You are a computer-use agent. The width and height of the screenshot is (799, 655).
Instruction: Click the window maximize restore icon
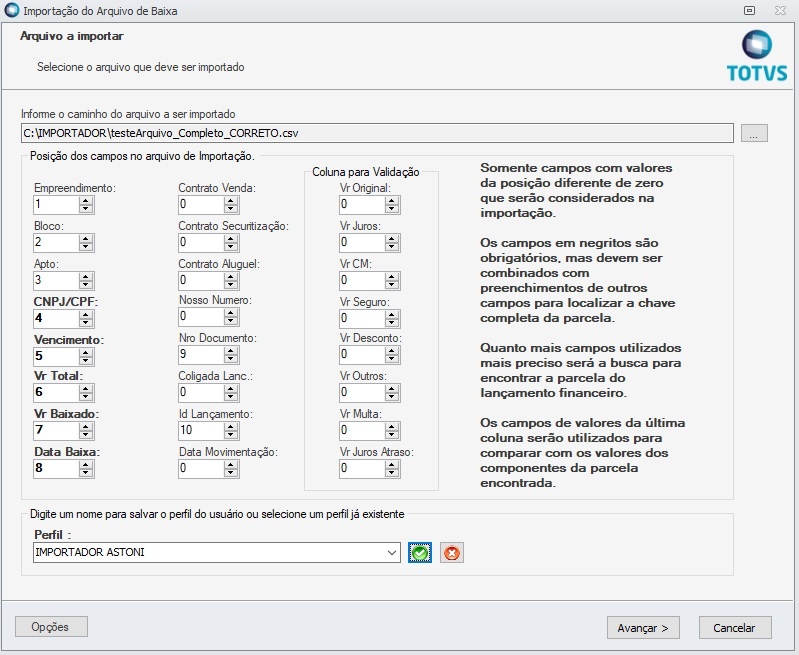749,10
